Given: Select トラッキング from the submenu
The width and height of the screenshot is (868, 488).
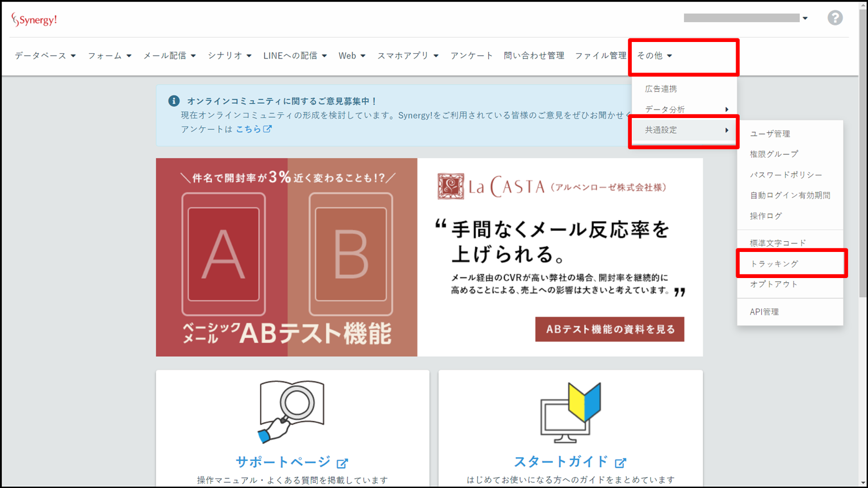Looking at the screenshot, I should pyautogui.click(x=774, y=264).
